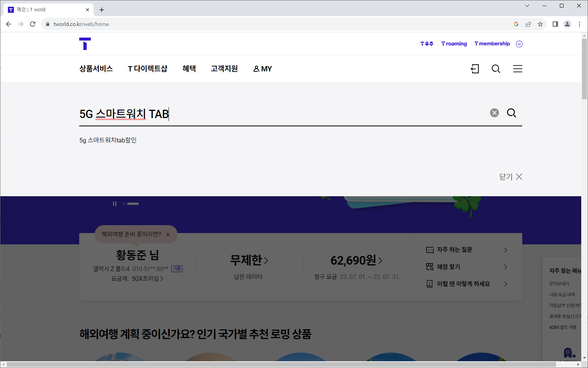The image size is (588, 368).
Task: Open the 상품서비스 menu
Action: click(96, 69)
